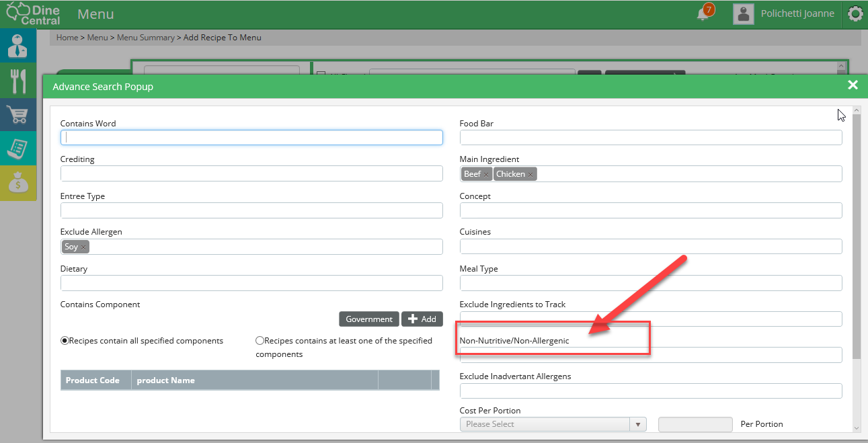
Task: Close the Advance Search Popup
Action: [x=853, y=85]
